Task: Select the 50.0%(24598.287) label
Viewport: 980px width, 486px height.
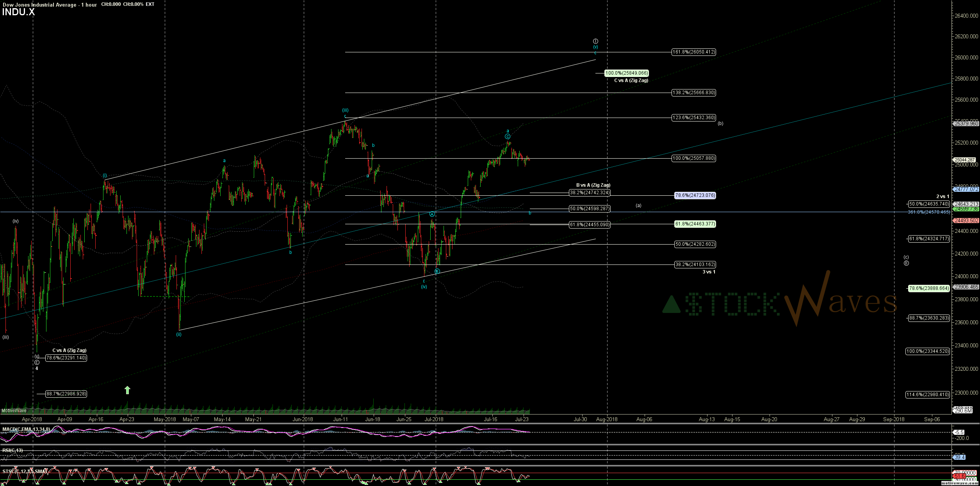Action: coord(590,209)
